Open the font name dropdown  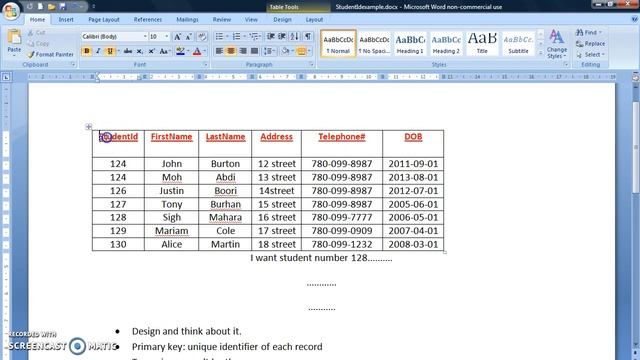tap(145, 37)
